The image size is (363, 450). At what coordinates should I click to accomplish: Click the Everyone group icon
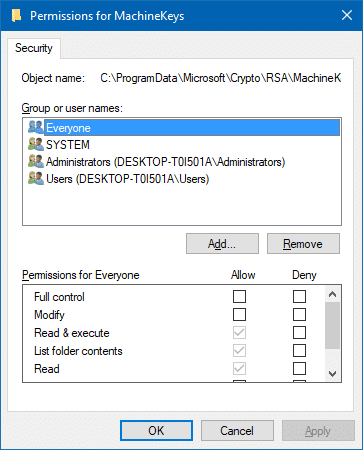coord(36,127)
